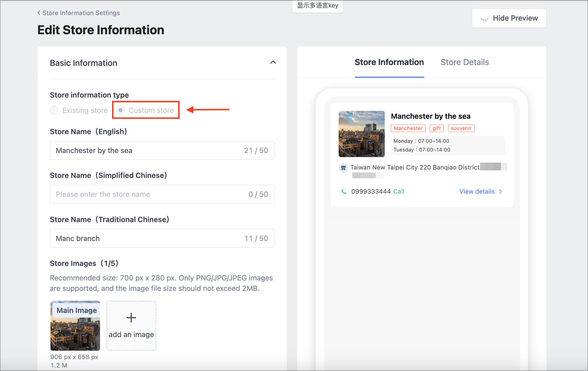Click the eye icon in Hide Preview
Screen dimensions: 588x371
pos(484,19)
